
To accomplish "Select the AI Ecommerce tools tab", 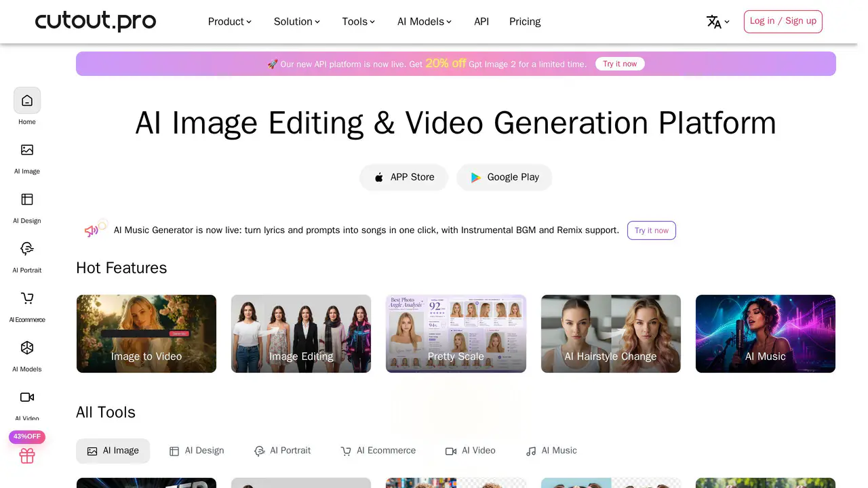I will click(x=378, y=451).
